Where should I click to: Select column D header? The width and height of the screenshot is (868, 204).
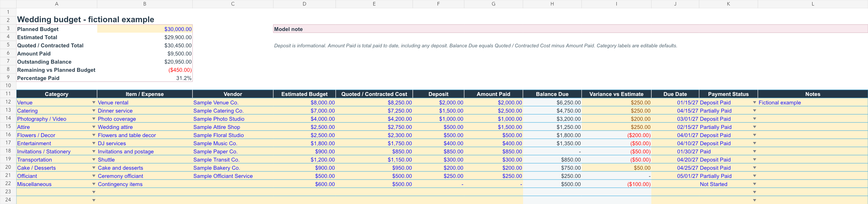tap(304, 4)
